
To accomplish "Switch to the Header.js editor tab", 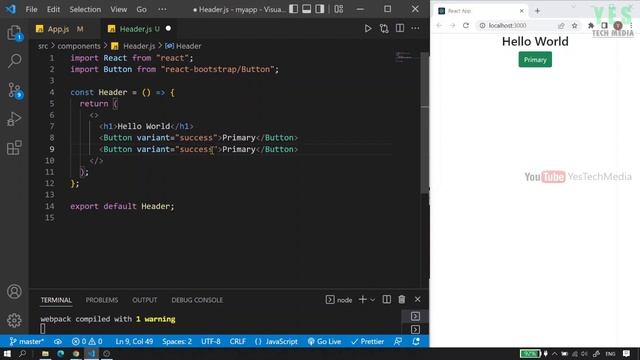I will coord(135,29).
